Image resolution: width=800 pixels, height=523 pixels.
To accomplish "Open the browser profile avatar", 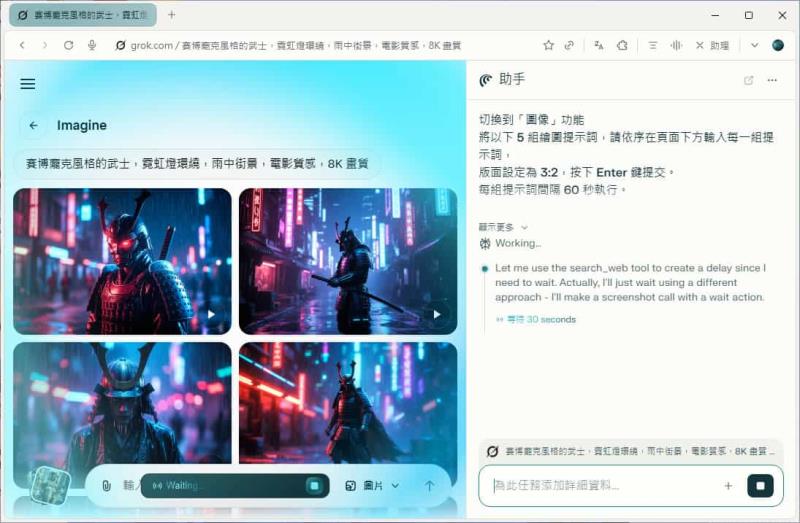I will pos(778,45).
